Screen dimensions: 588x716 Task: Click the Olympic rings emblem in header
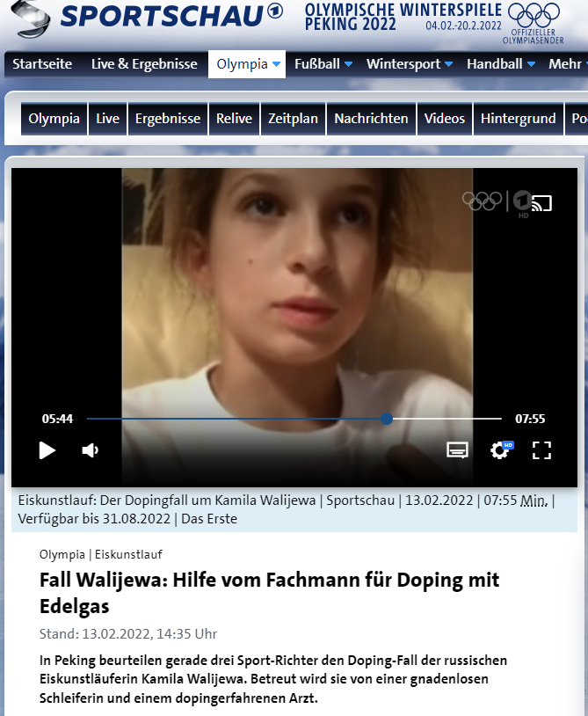pyautogui.click(x=534, y=16)
